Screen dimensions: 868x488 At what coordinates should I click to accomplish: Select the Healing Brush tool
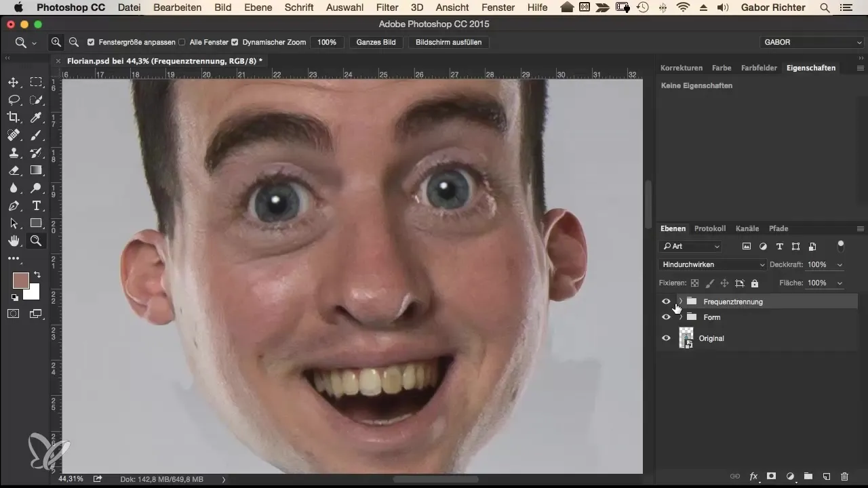pos(14,136)
